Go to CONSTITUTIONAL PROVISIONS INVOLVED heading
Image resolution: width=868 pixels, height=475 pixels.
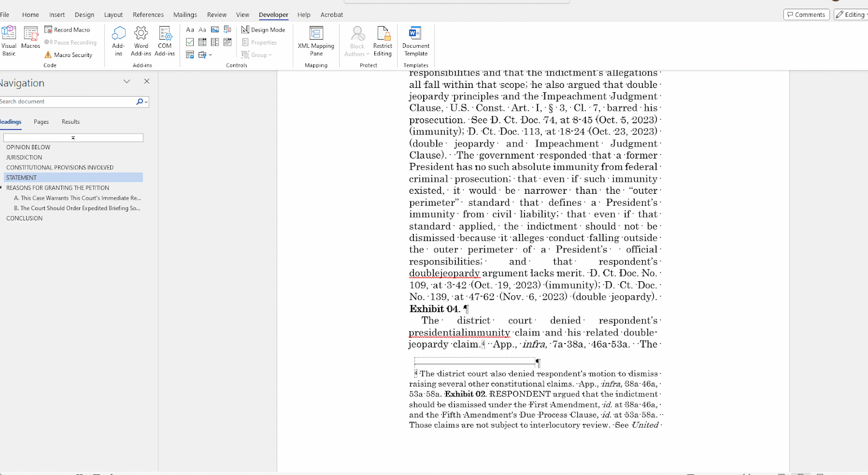pos(60,168)
